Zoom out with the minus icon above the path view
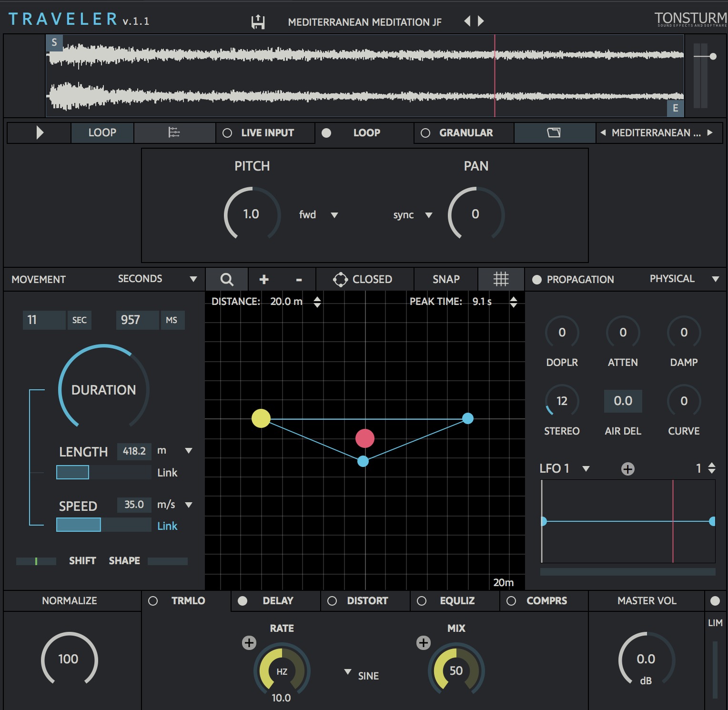728x710 pixels. [300, 279]
